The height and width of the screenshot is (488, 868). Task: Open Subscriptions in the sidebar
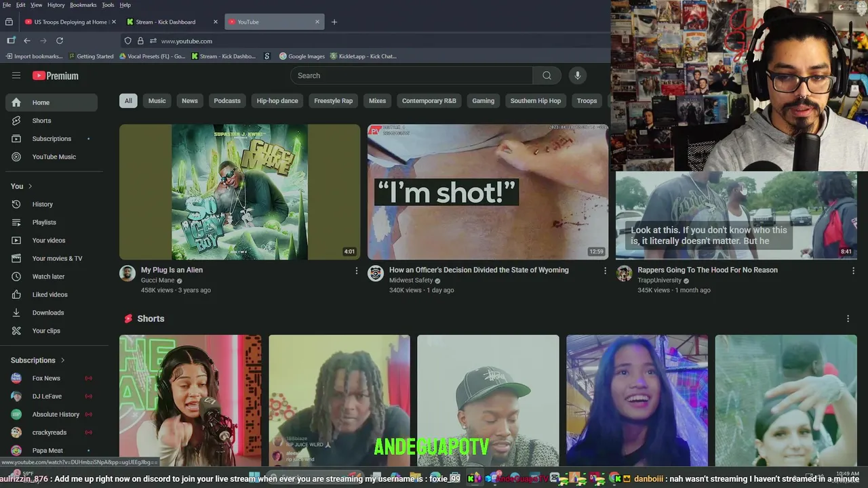[52, 138]
